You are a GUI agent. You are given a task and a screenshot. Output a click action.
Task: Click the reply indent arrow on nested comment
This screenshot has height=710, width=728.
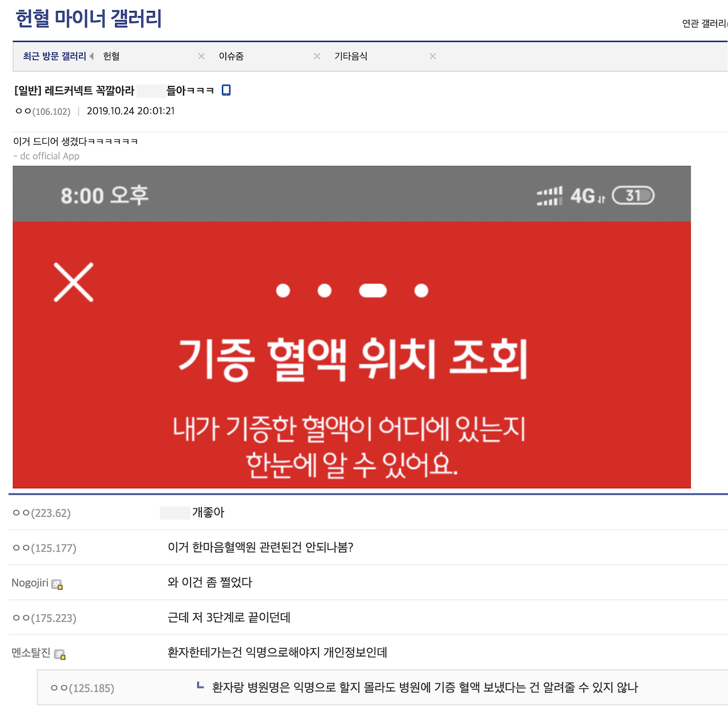200,686
